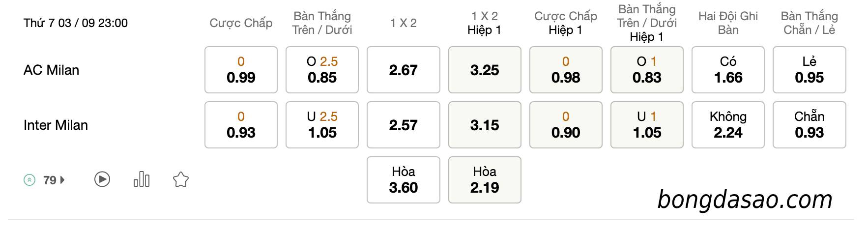Open the AC Milan team name
The width and height of the screenshot is (868, 231).
pos(51,70)
